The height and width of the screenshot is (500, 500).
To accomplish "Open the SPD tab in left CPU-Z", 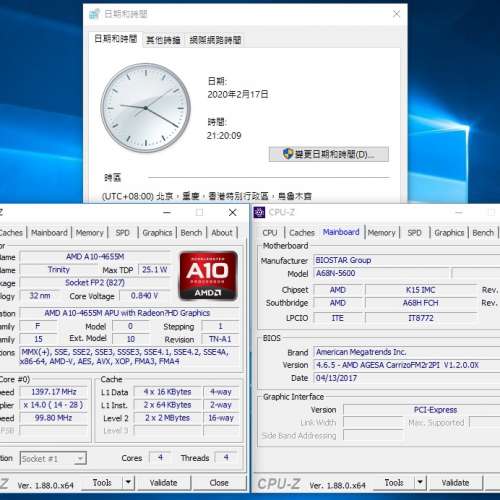I will [x=122, y=233].
